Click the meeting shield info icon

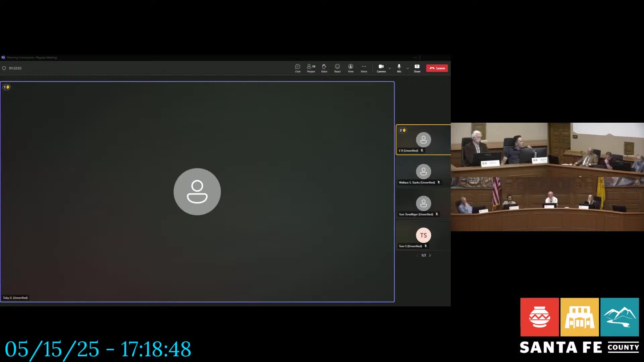(x=4, y=68)
